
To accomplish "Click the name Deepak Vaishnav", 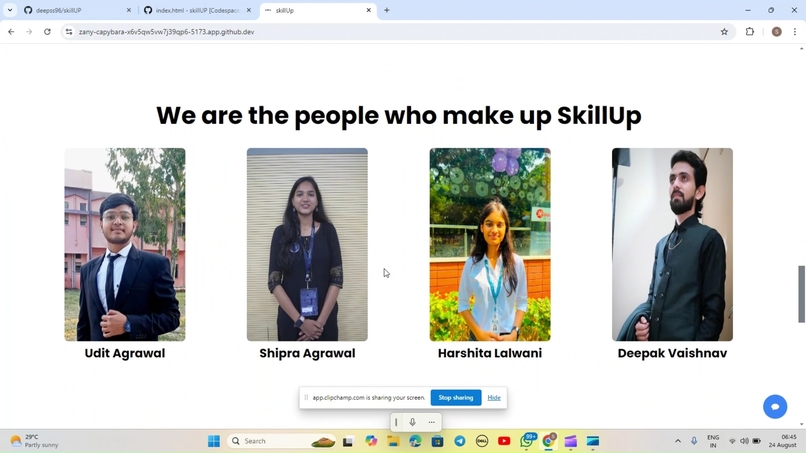I will point(672,353).
